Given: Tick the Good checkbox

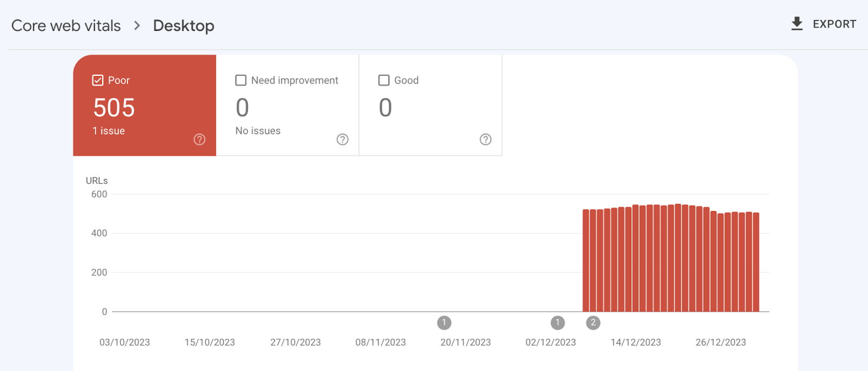Looking at the screenshot, I should [384, 80].
